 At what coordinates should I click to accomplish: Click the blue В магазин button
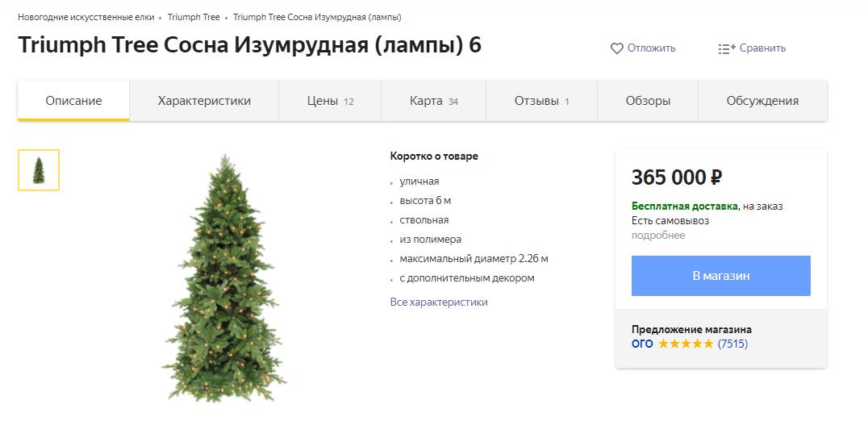(720, 276)
